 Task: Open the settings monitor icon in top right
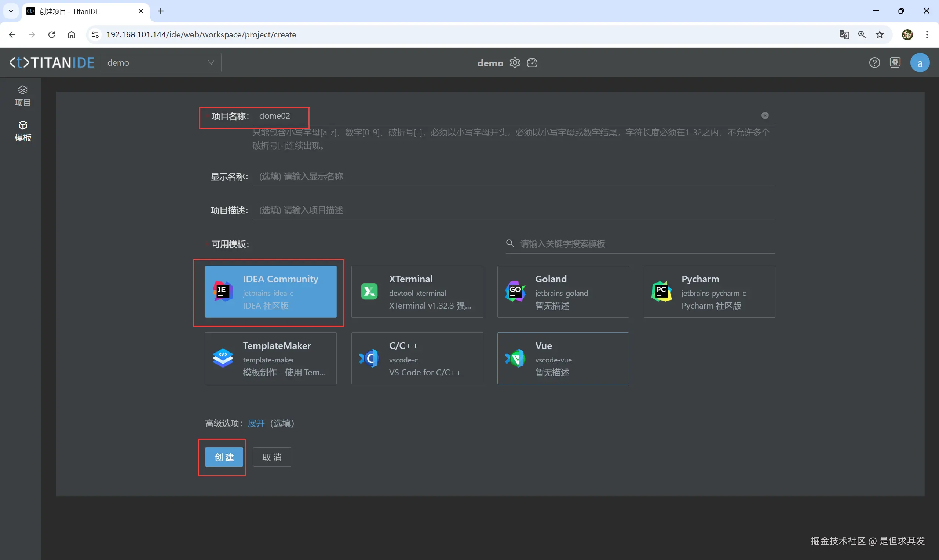tap(895, 63)
